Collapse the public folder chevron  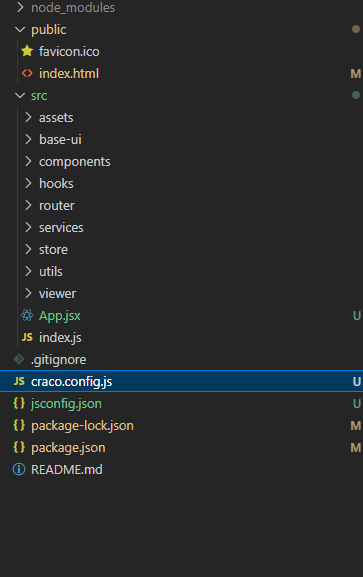[x=20, y=29]
